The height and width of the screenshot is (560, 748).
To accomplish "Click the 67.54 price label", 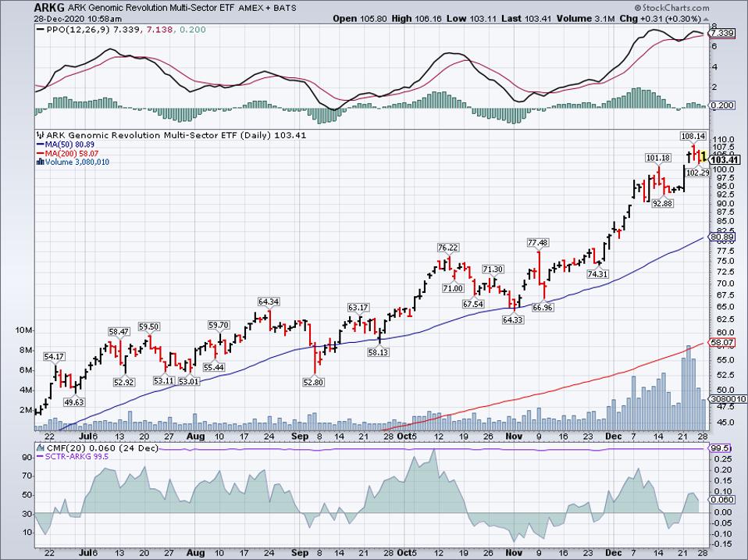I will 473,304.
